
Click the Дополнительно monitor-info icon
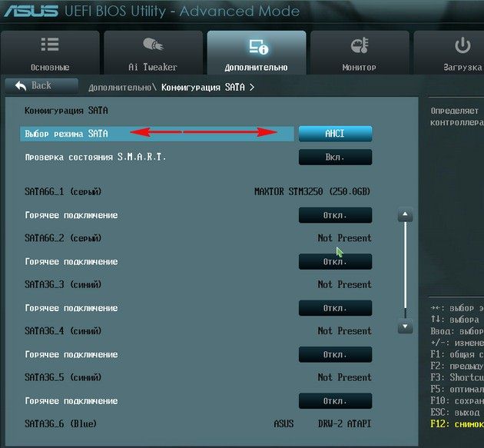pos(259,47)
